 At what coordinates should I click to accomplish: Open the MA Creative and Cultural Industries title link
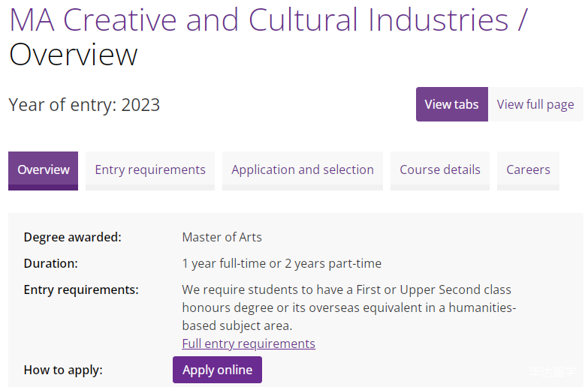[x=259, y=20]
